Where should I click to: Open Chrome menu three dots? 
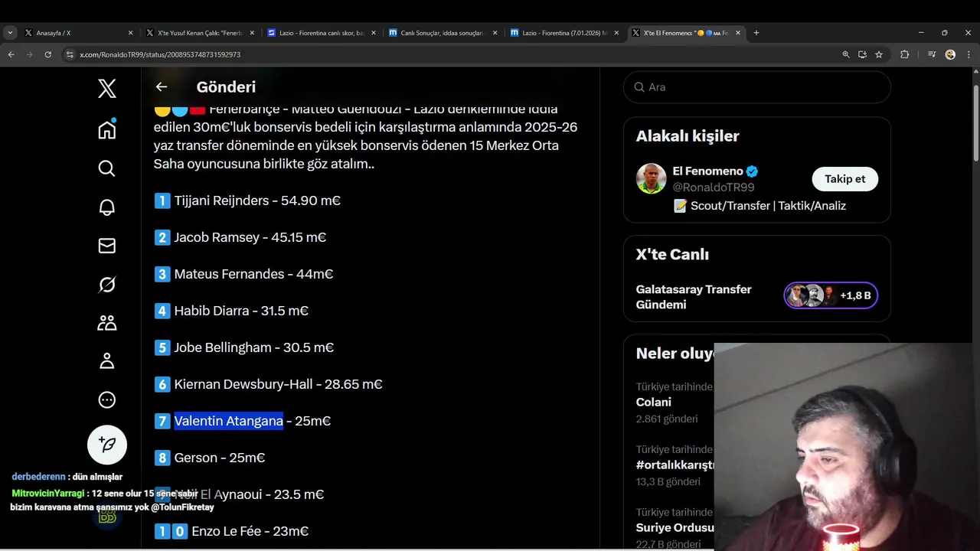[969, 54]
